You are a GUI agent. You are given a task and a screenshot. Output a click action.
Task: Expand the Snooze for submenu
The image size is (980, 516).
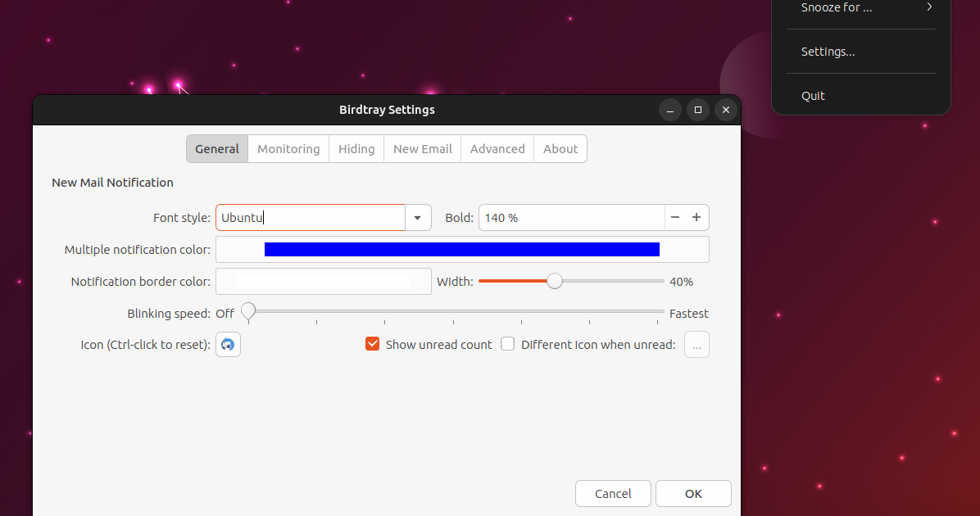[x=860, y=7]
